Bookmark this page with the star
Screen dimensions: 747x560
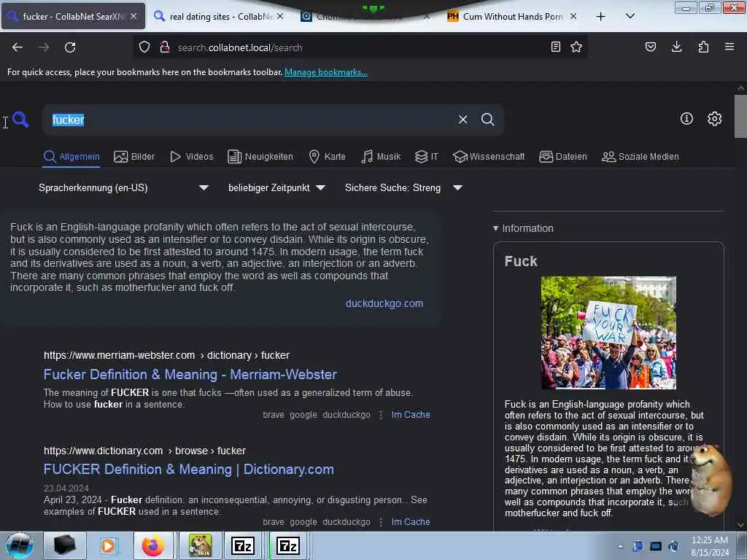point(576,47)
